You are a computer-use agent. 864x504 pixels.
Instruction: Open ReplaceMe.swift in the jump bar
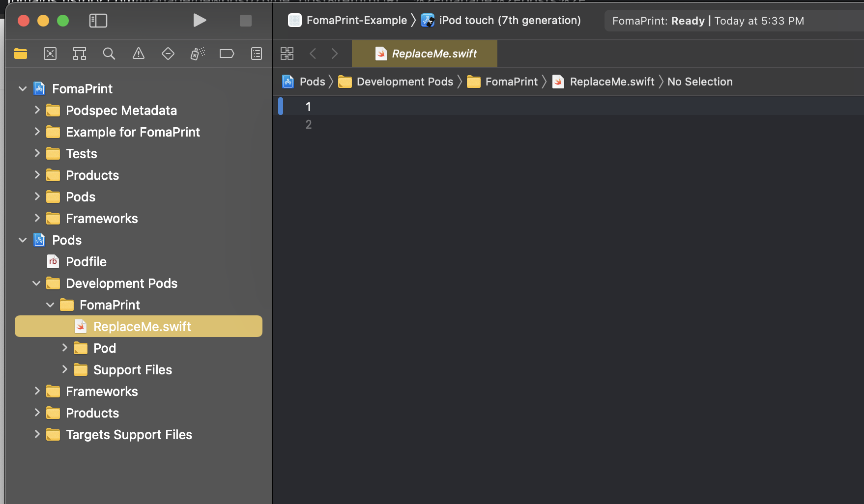coord(604,82)
